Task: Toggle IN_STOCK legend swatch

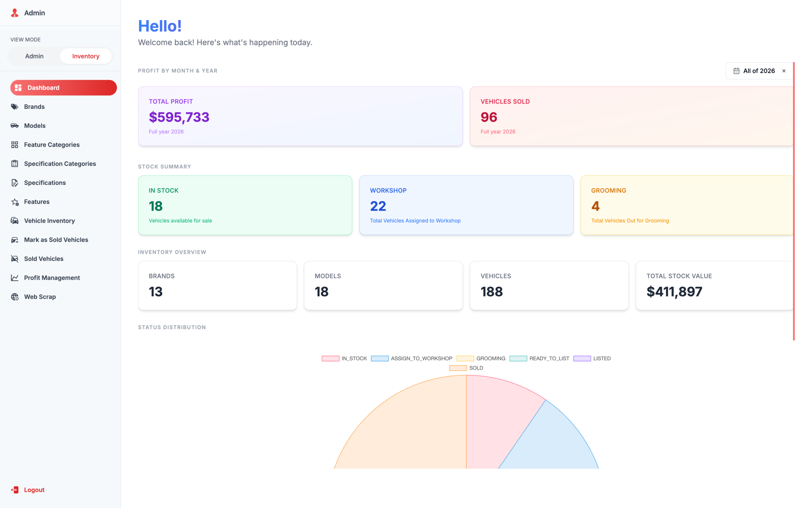Action: pos(331,358)
